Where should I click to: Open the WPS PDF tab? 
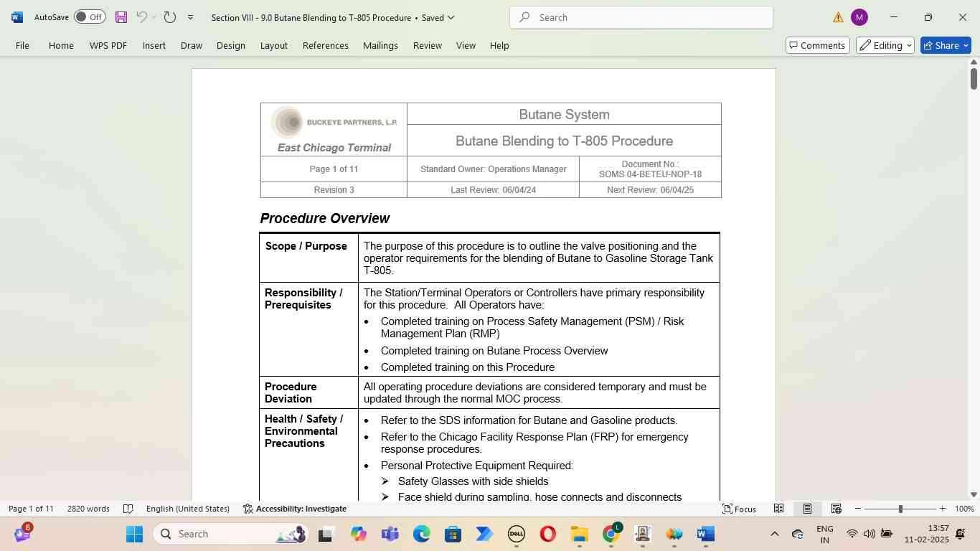108,45
